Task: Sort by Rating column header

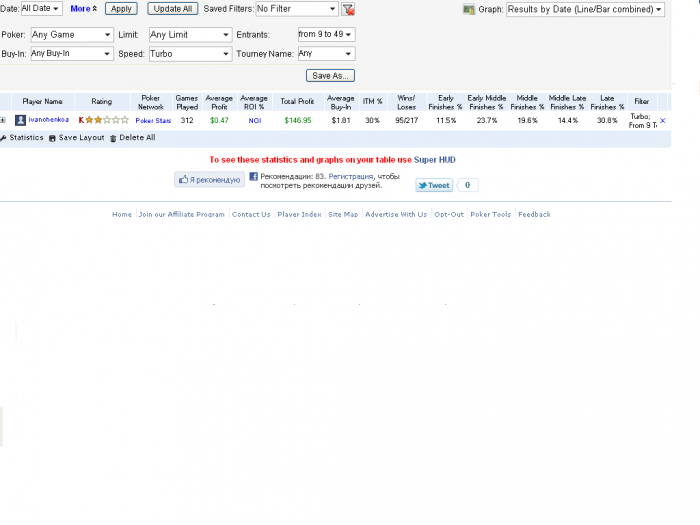Action: tap(102, 101)
